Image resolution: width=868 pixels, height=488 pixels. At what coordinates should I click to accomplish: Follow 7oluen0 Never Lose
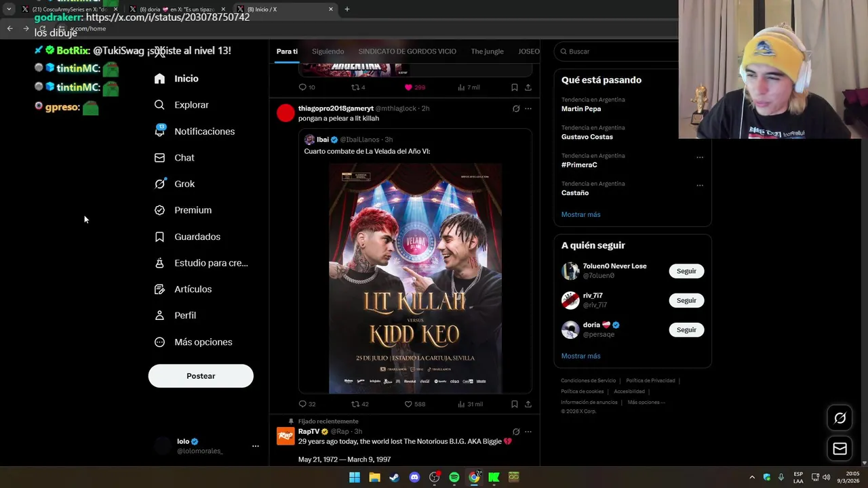tap(686, 271)
